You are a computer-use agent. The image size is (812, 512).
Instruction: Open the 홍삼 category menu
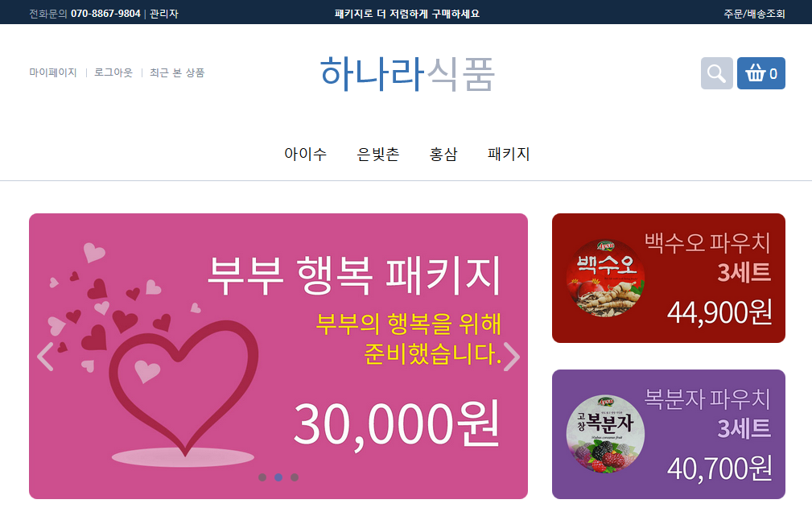click(x=443, y=154)
